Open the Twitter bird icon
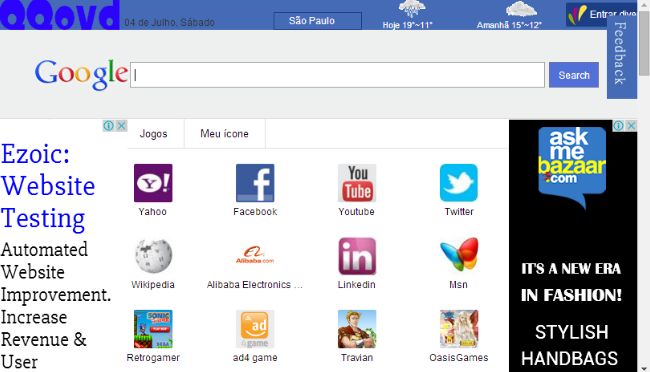This screenshot has width=650, height=372. point(459,183)
